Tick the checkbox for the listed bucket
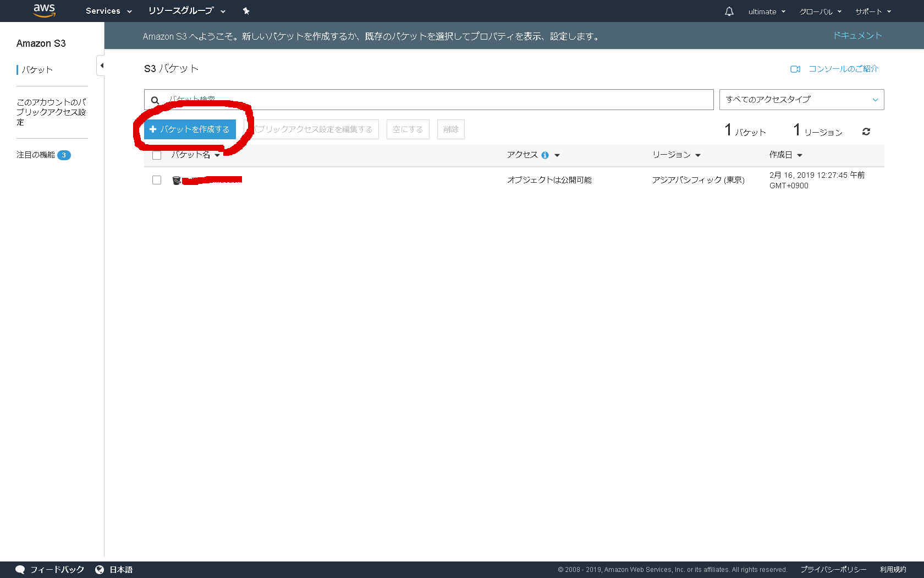Screen dimensions: 924x578 point(157,180)
